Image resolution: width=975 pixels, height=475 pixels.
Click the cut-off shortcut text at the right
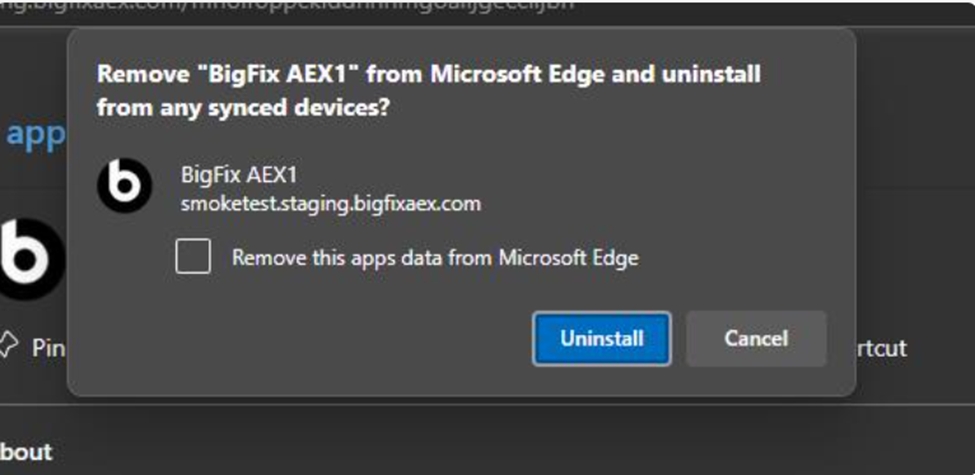(x=880, y=348)
